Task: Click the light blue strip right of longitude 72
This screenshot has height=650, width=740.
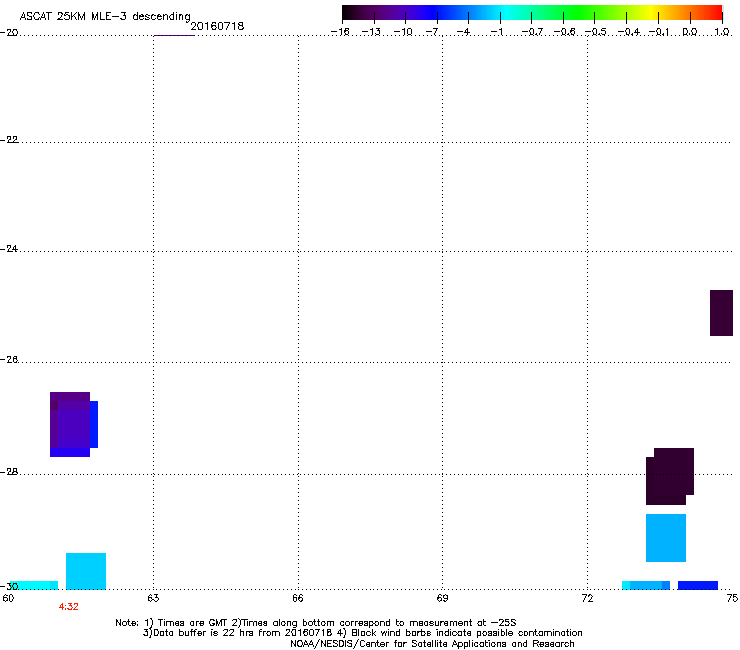Action: [646, 585]
